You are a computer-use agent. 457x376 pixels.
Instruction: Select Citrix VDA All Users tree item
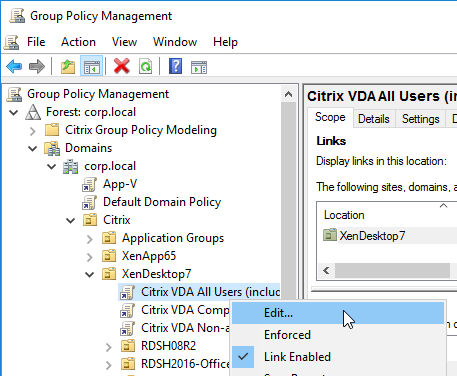(x=211, y=292)
